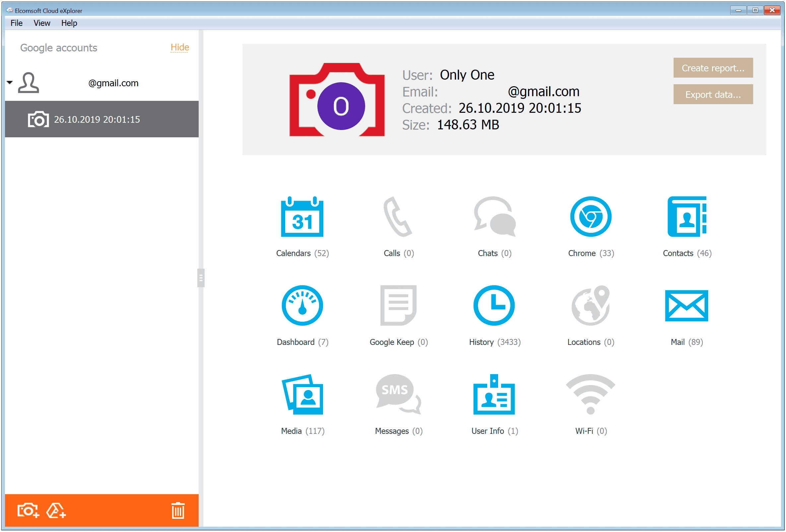Screen dimensions: 786x532
Task: Open the Wi-Fi signal icon
Action: pyautogui.click(x=591, y=394)
